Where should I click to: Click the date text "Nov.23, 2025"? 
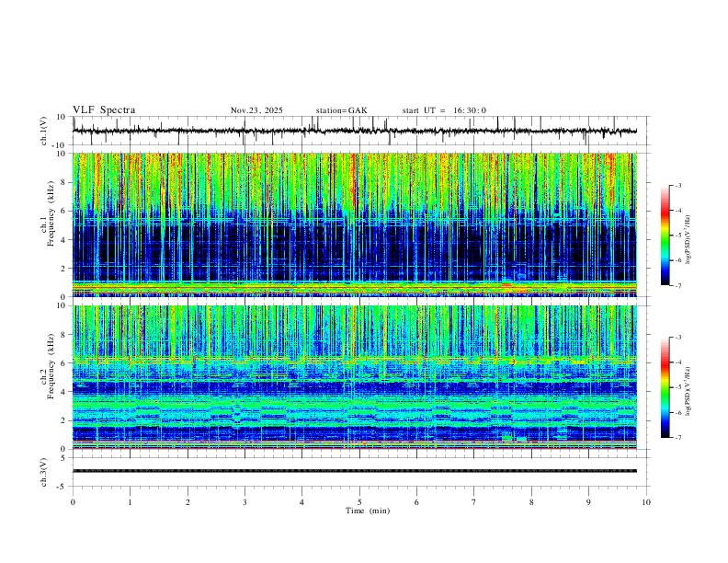pyautogui.click(x=256, y=110)
